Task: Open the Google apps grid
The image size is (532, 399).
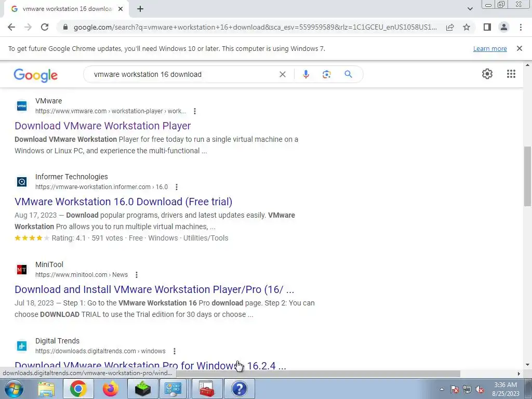Action: coord(511,74)
